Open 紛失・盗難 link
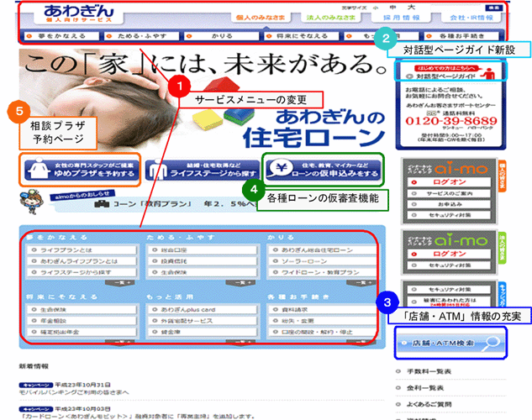Viewport: 532px width, 420px height. [x=323, y=321]
